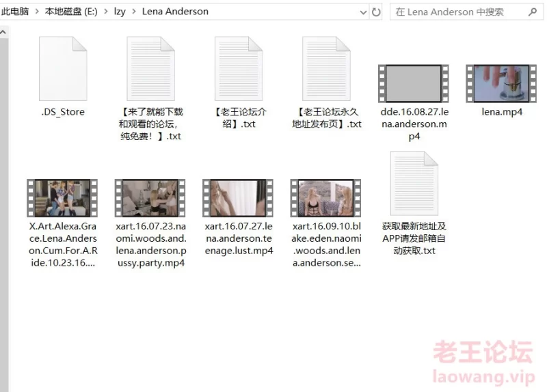Click the vertical scrollbar track on the left

tap(4, 214)
